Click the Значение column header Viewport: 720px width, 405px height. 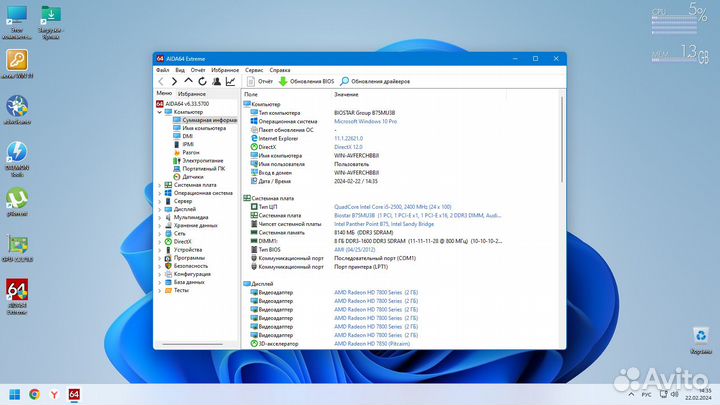346,94
